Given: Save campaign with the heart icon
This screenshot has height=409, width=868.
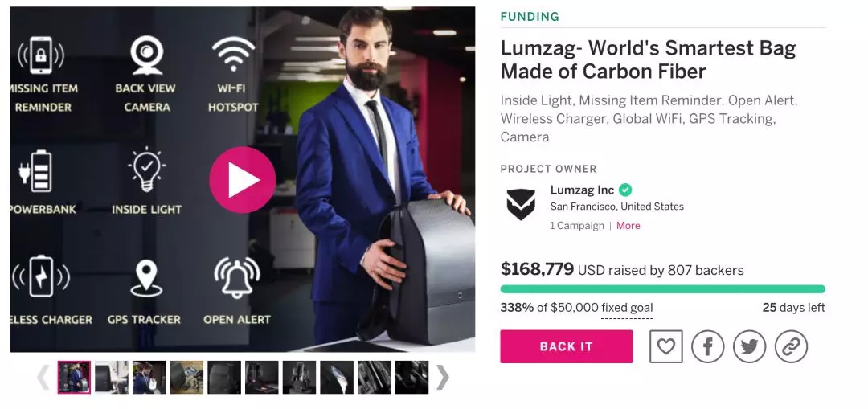Looking at the screenshot, I should tap(666, 346).
